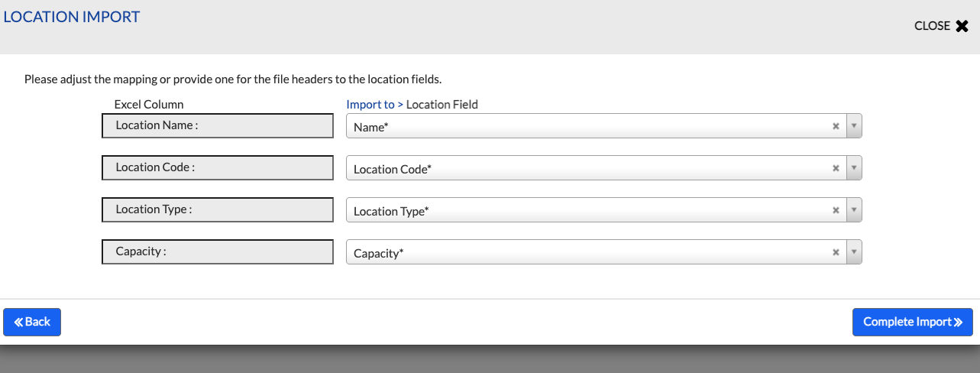The width and height of the screenshot is (980, 373).
Task: Select the Location Type excel column field
Action: coord(218,210)
